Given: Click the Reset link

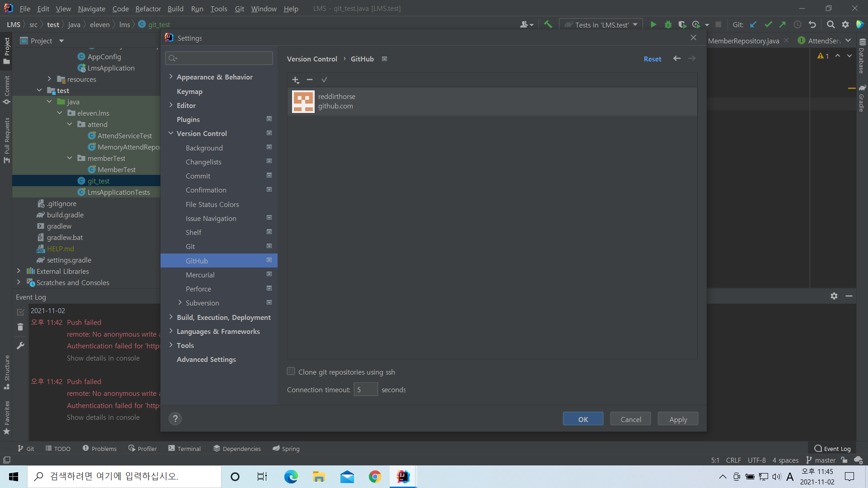Looking at the screenshot, I should (652, 59).
